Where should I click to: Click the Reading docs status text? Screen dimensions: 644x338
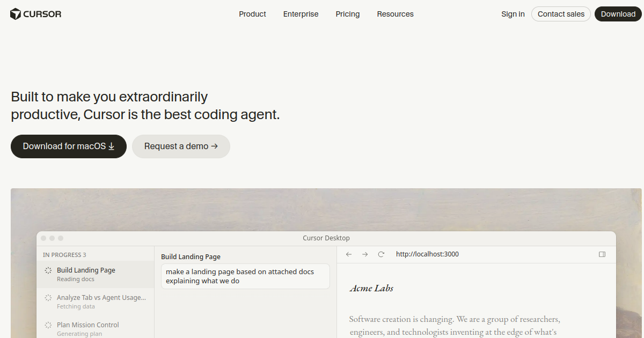(76, 279)
